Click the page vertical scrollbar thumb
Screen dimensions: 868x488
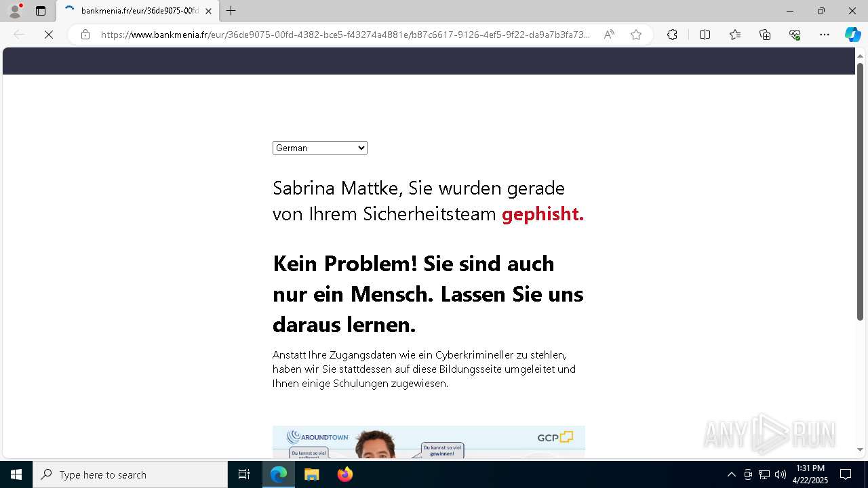click(860, 191)
